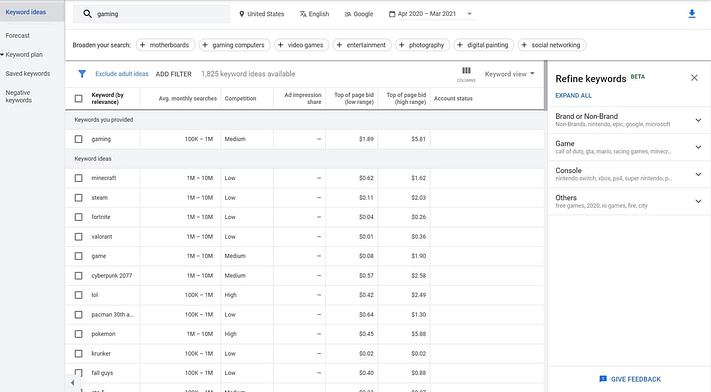
Task: Check the pokemon keyword checkbox
Action: click(x=78, y=334)
